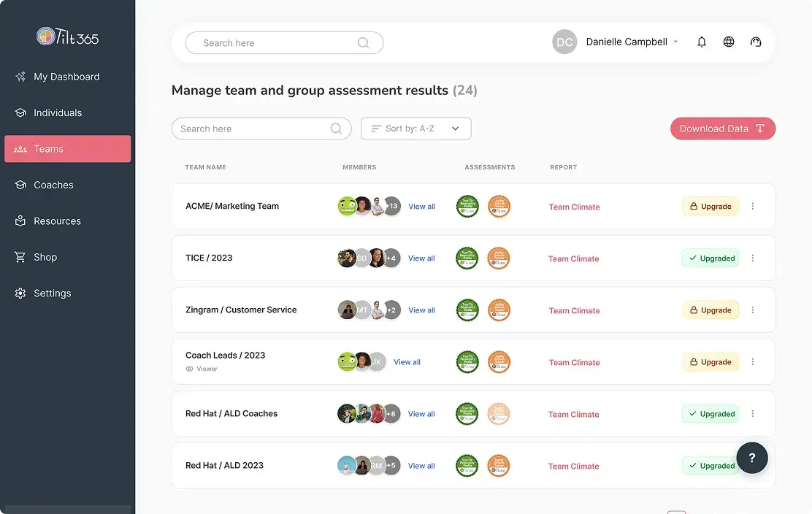Open more options for TICE / 2023 row
812x514 pixels.
point(753,258)
